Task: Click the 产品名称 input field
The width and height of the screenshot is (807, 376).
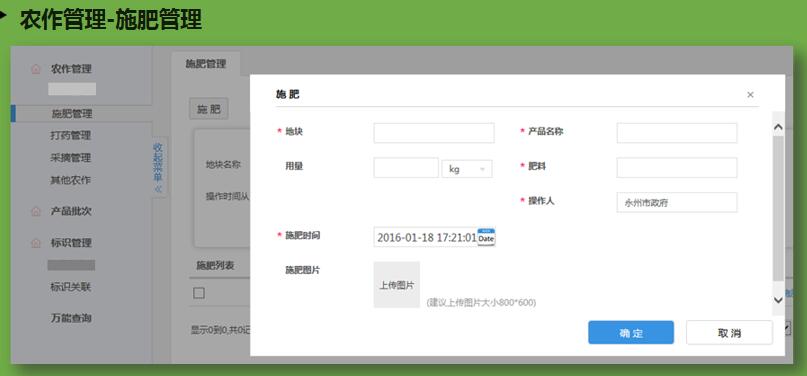Action: click(x=677, y=133)
